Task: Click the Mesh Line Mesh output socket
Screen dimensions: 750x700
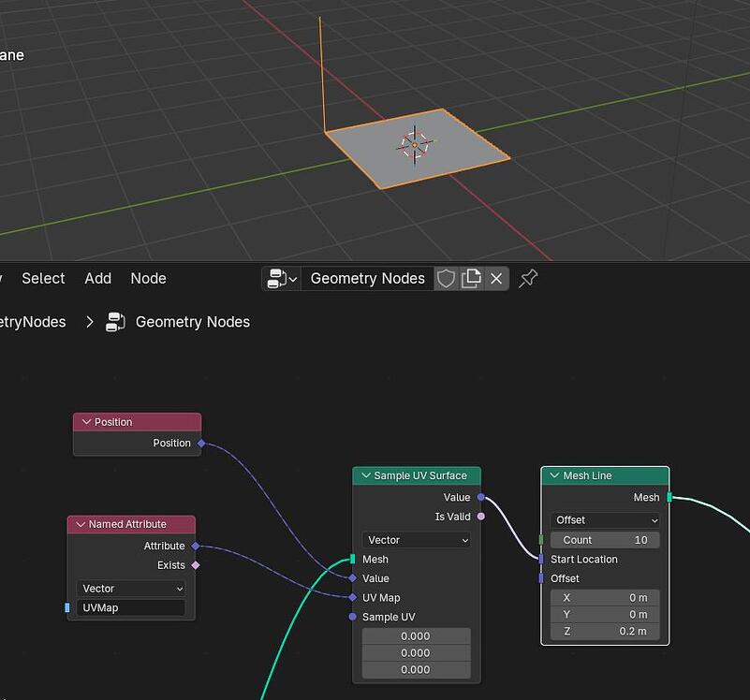Action: pyautogui.click(x=669, y=497)
